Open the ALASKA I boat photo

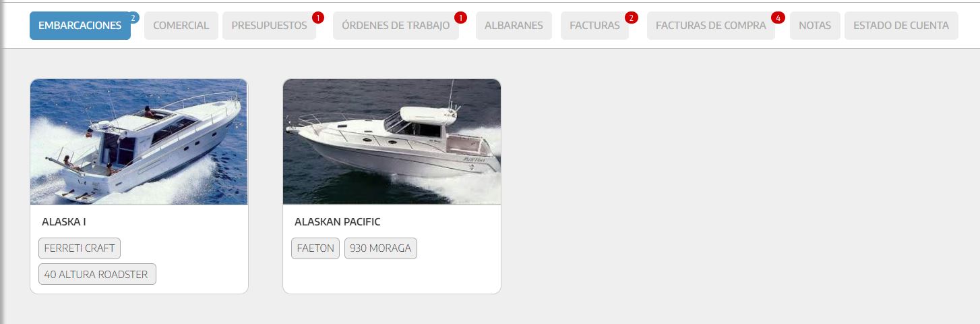coord(139,142)
